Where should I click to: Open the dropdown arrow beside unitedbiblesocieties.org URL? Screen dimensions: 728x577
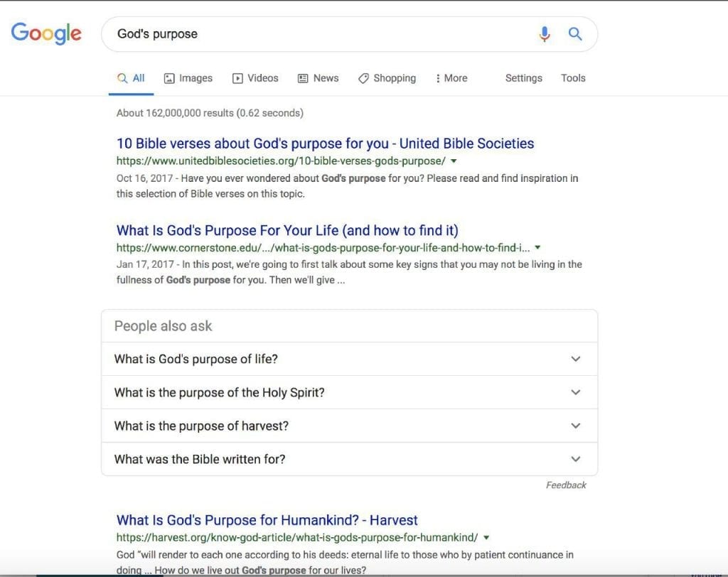[x=454, y=161]
